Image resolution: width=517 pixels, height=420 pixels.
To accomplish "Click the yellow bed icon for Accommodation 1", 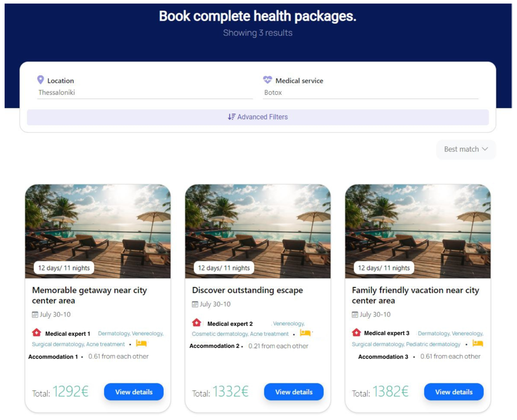I will coord(141,343).
